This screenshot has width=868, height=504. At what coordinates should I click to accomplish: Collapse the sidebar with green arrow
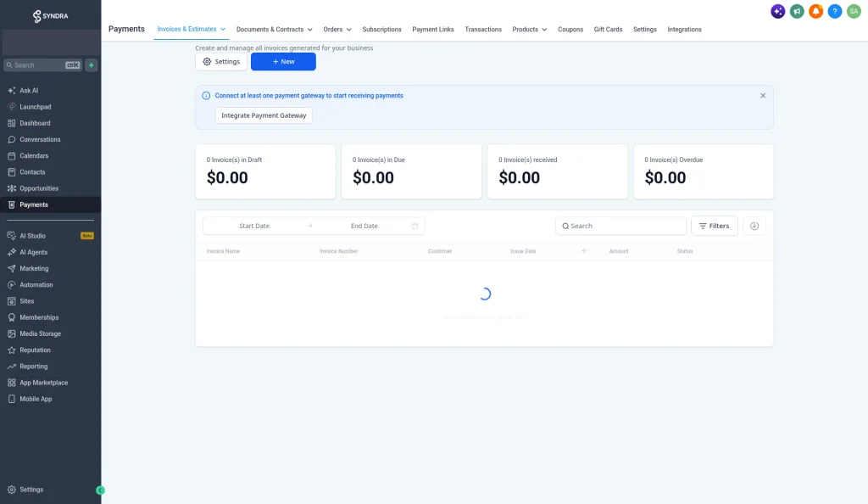click(100, 490)
